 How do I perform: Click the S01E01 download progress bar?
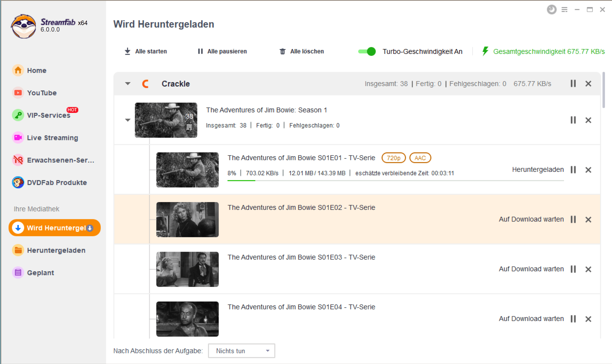(x=396, y=180)
